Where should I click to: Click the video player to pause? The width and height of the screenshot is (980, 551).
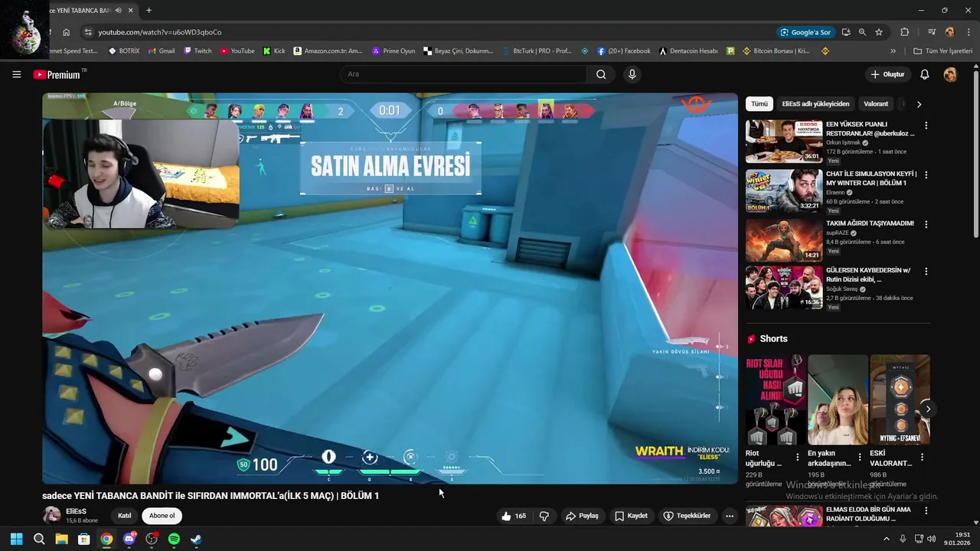click(390, 289)
